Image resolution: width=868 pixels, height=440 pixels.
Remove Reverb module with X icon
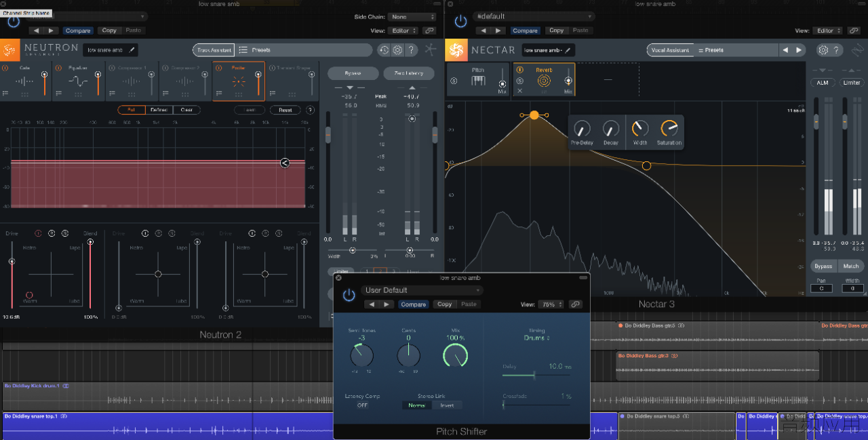point(520,91)
